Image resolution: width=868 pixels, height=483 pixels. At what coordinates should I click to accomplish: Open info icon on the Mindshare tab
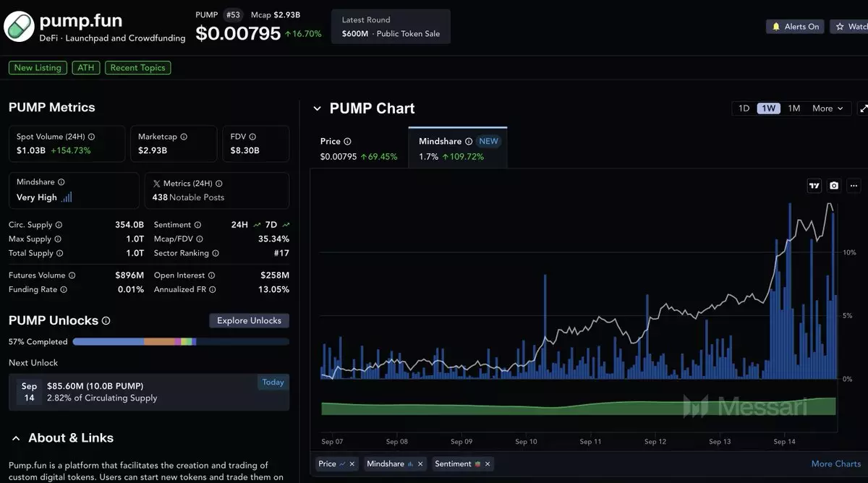click(x=469, y=142)
